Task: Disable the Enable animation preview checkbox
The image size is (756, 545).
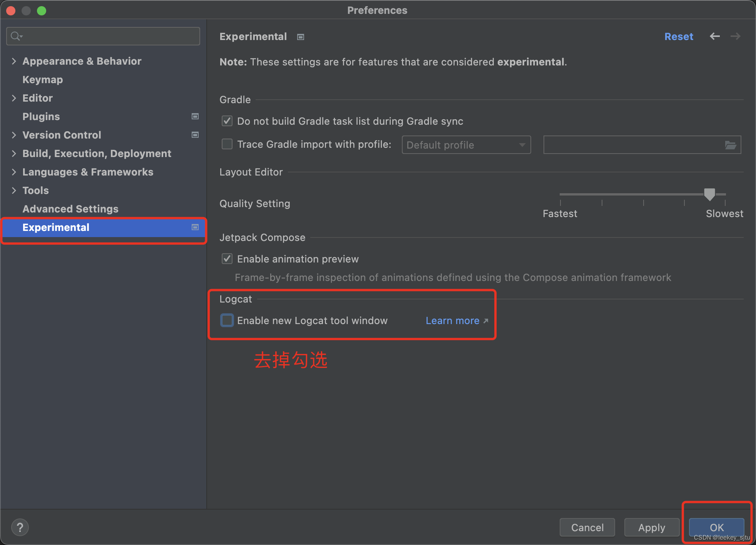Action: [227, 259]
